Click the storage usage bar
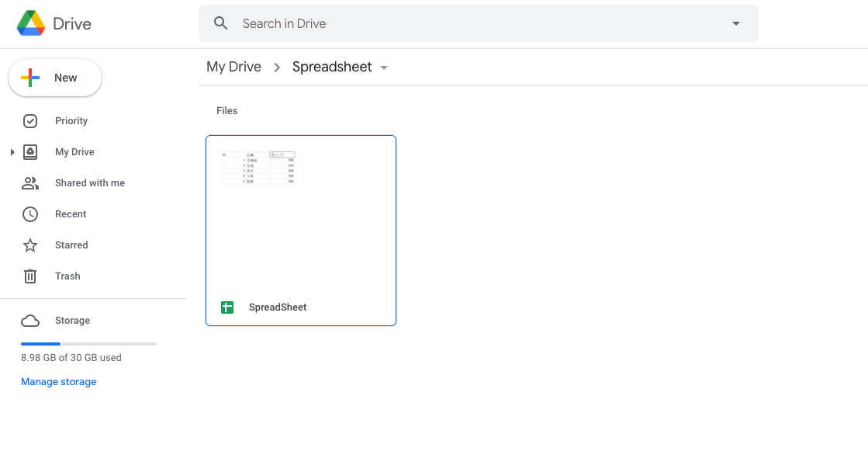 click(x=88, y=344)
